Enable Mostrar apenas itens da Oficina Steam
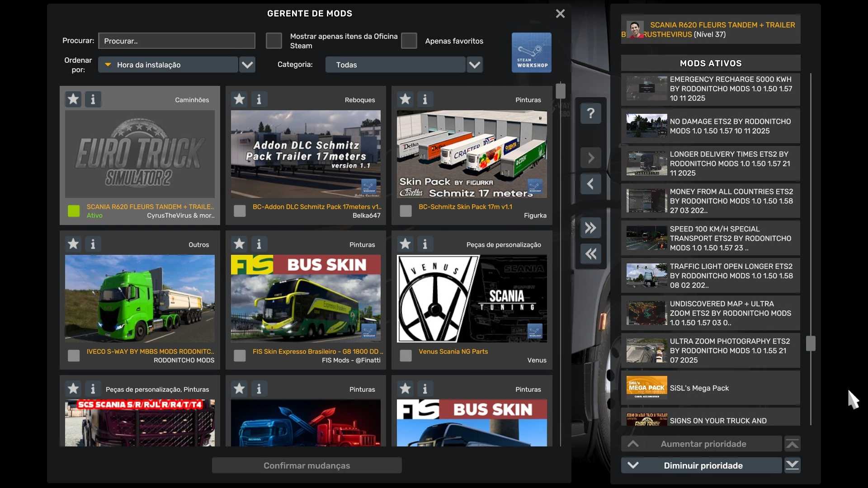 (274, 41)
